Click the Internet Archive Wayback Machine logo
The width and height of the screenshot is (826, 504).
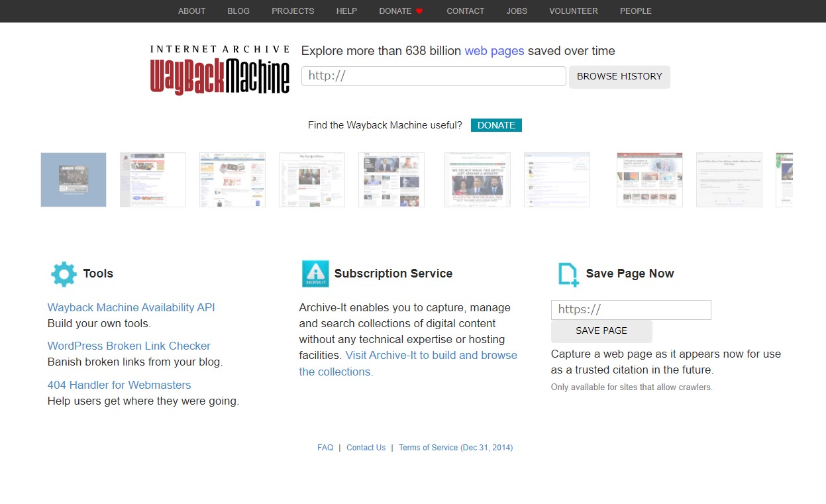point(220,70)
